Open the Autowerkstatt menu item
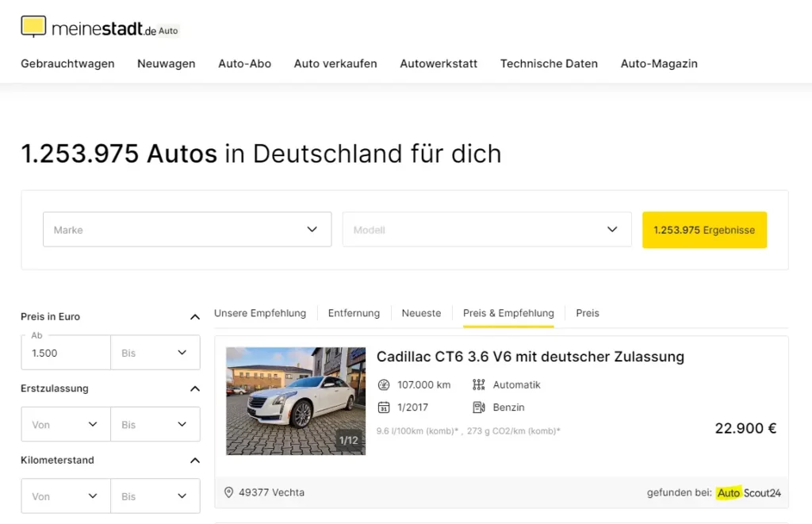The height and width of the screenshot is (524, 812). tap(439, 63)
